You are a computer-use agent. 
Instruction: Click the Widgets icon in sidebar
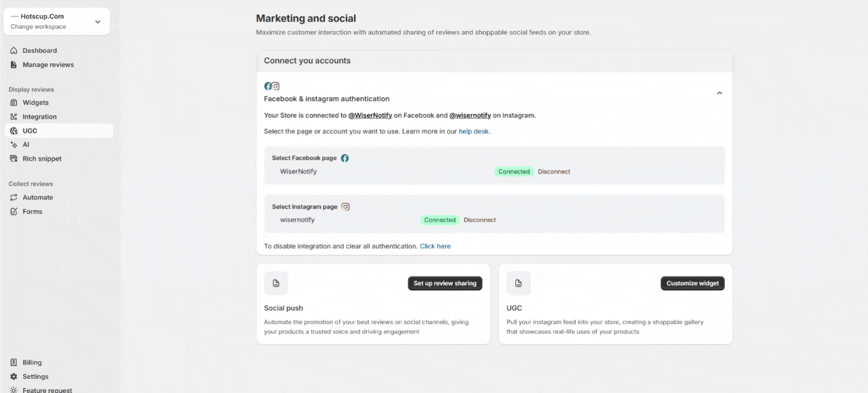14,103
